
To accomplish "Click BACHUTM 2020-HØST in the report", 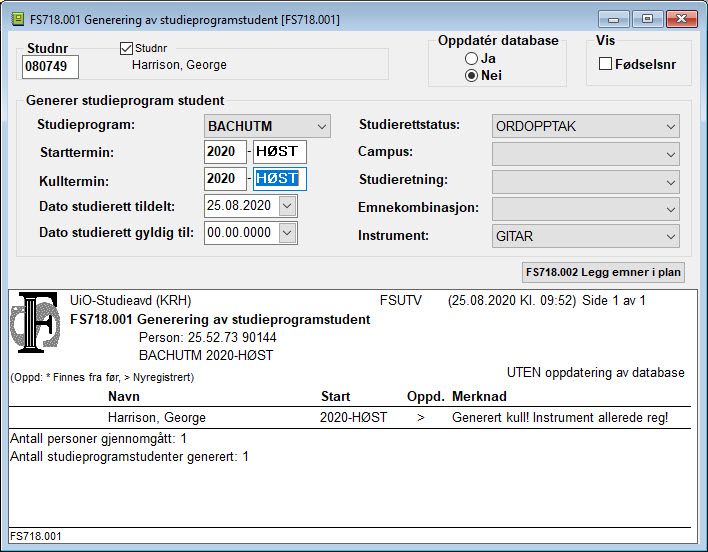I will coord(206,356).
